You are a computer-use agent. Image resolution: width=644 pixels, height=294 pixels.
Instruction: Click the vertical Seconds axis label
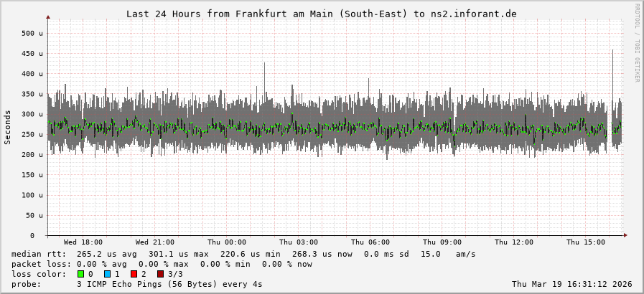point(8,127)
